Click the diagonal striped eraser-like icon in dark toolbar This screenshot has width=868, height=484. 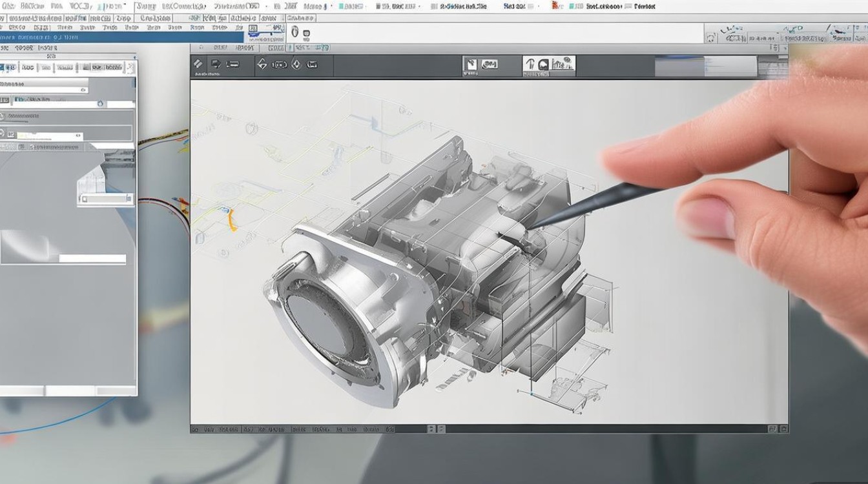(x=198, y=64)
